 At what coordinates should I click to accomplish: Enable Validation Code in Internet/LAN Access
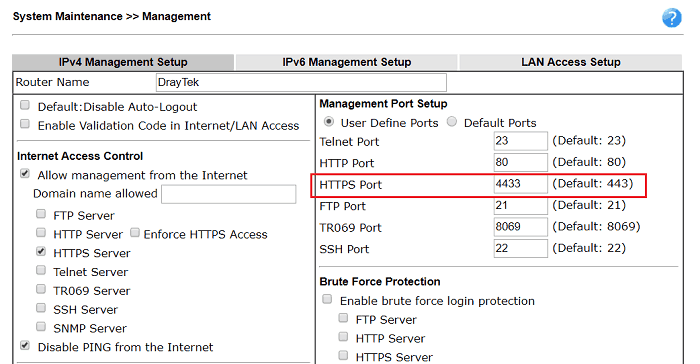[x=25, y=124]
